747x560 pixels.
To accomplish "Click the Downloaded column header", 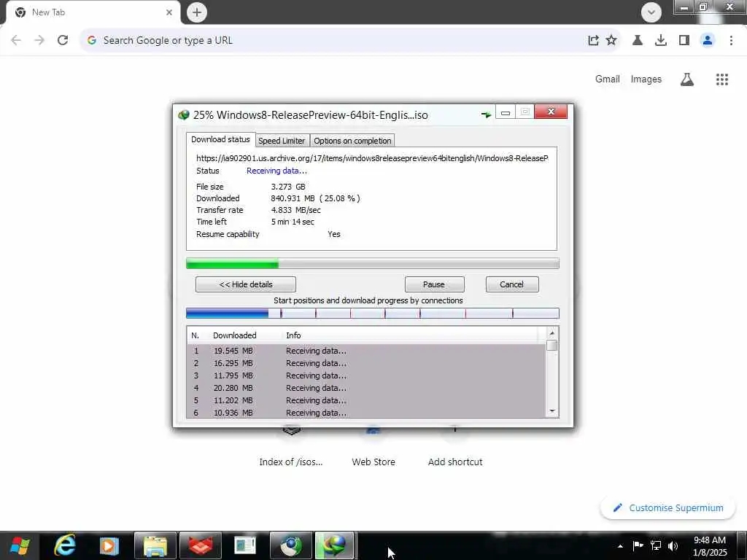I will point(235,335).
